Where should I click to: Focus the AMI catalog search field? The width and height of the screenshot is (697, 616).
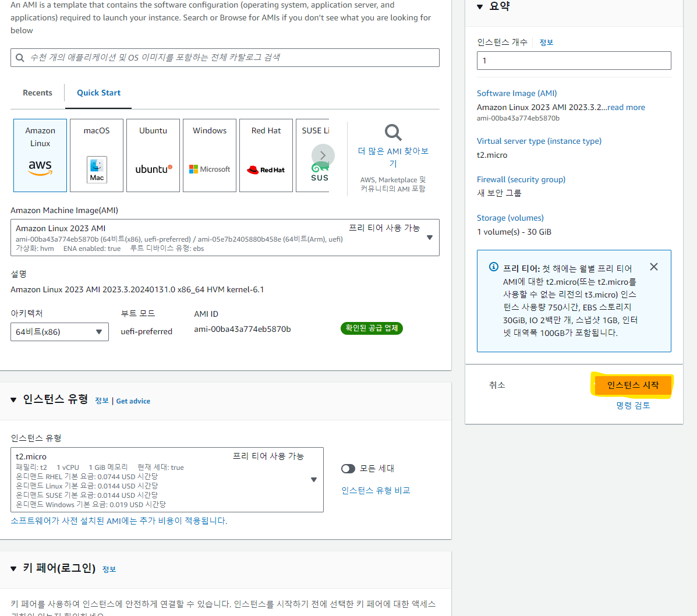(225, 58)
